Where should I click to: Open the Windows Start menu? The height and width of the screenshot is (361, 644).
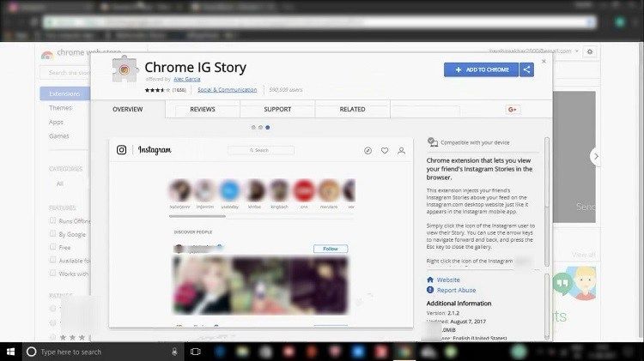coord(10,352)
